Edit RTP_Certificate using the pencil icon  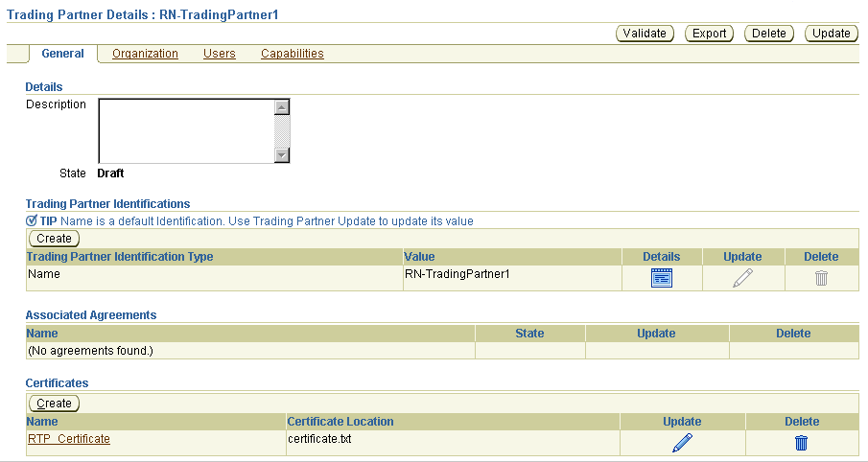[x=682, y=443]
